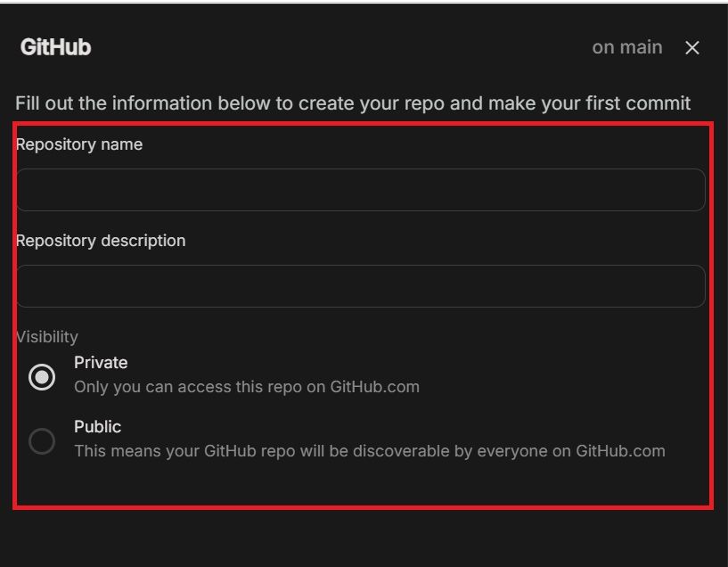
Task: Click the GitHub panel title
Action: pyautogui.click(x=55, y=47)
